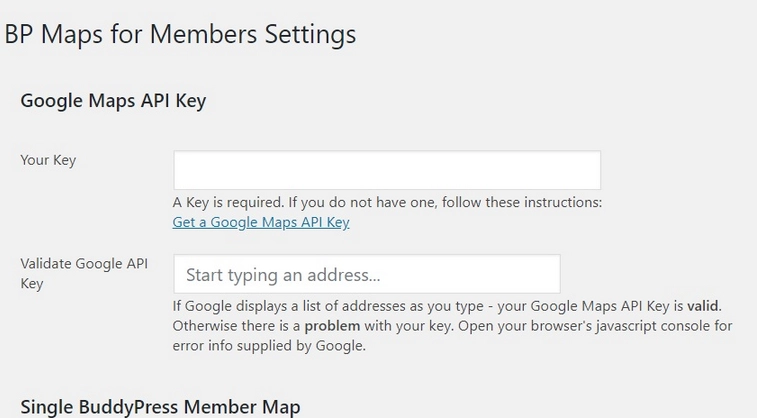Select the BP Maps for Members Settings heading
This screenshot has height=418, width=760.
coord(181,34)
